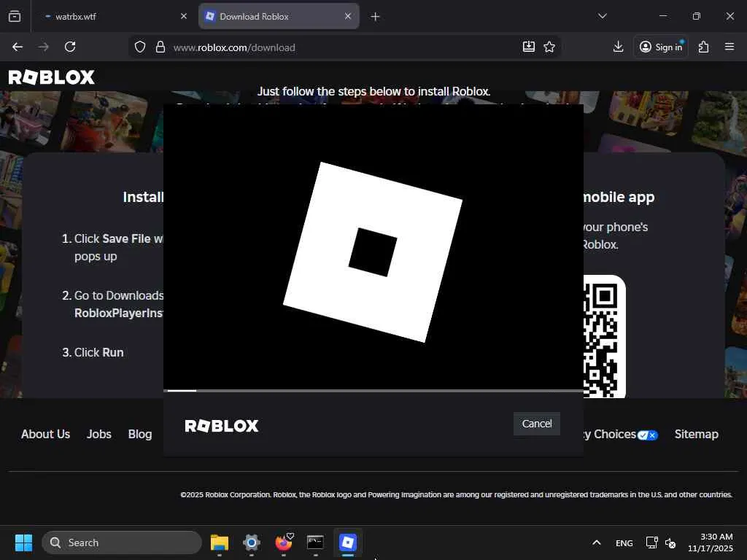The image size is (747, 560).
Task: Close the Download Roblox tab
Action: [348, 16]
